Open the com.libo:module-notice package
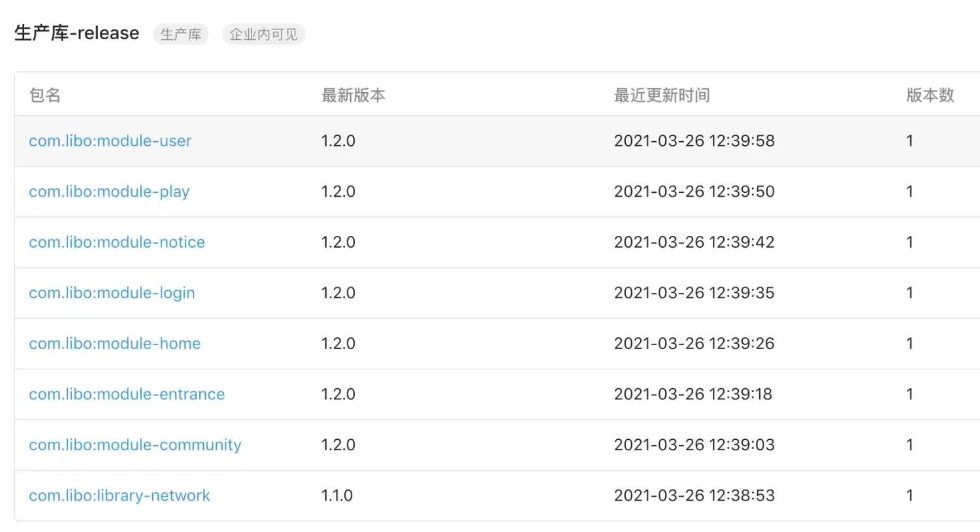The height and width of the screenshot is (532, 980). point(116,242)
